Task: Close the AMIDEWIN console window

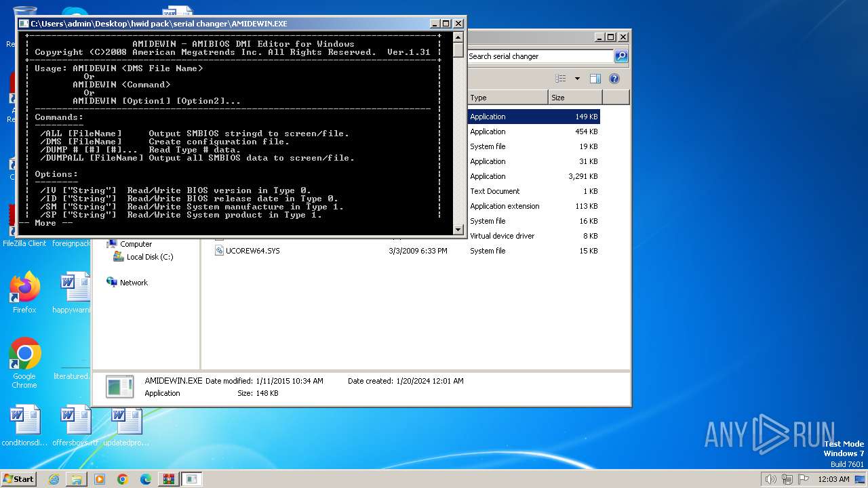Action: (458, 24)
